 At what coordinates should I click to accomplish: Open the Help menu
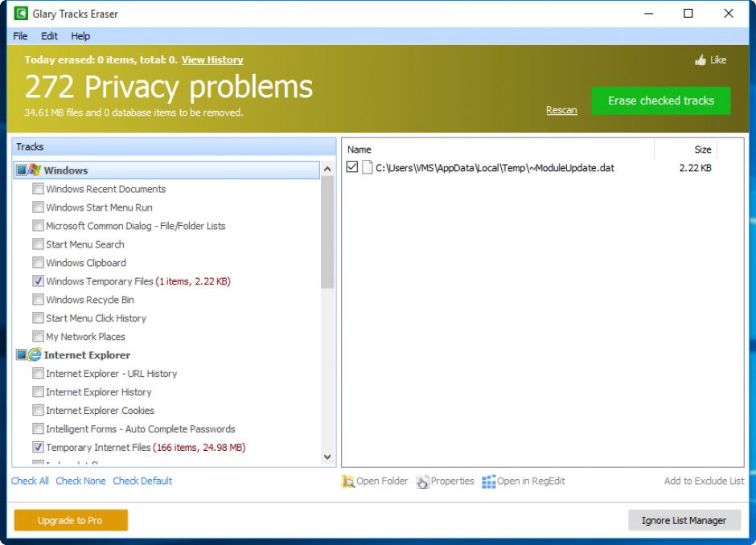(80, 36)
